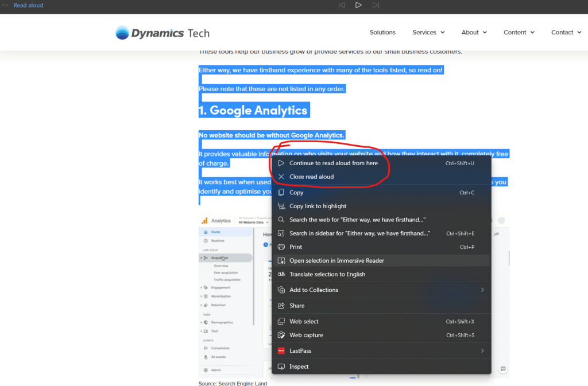This screenshot has width=588, height=386.
Task: Click the Google Analytics bar chart logo
Action: (x=204, y=220)
